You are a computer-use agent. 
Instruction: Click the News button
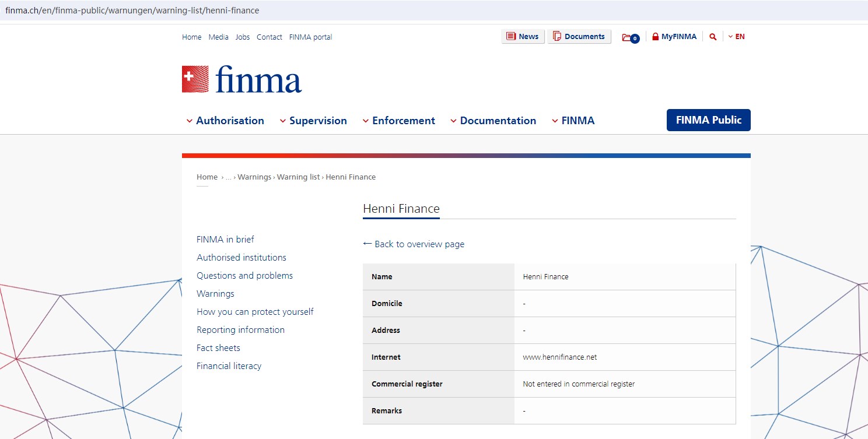pos(523,37)
